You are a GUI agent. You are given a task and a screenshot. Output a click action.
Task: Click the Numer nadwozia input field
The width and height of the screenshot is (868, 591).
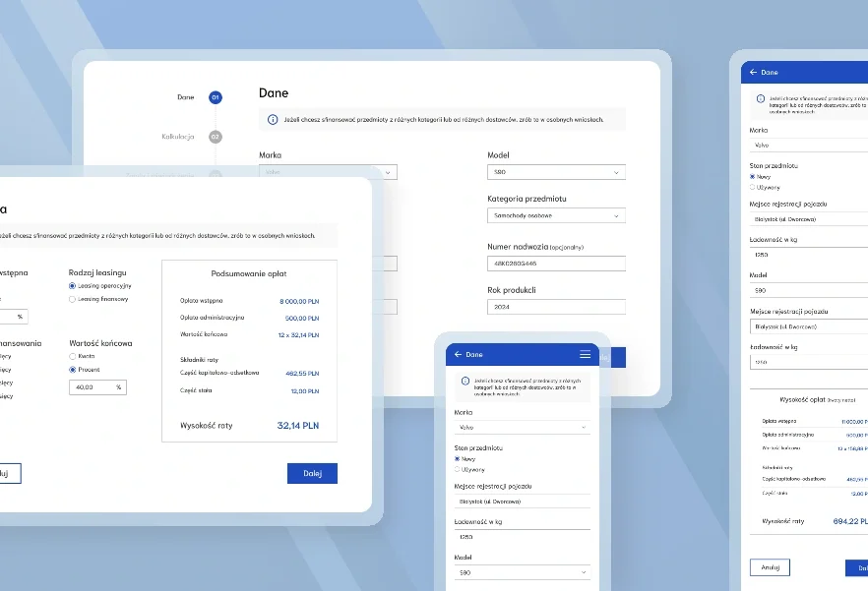click(556, 264)
